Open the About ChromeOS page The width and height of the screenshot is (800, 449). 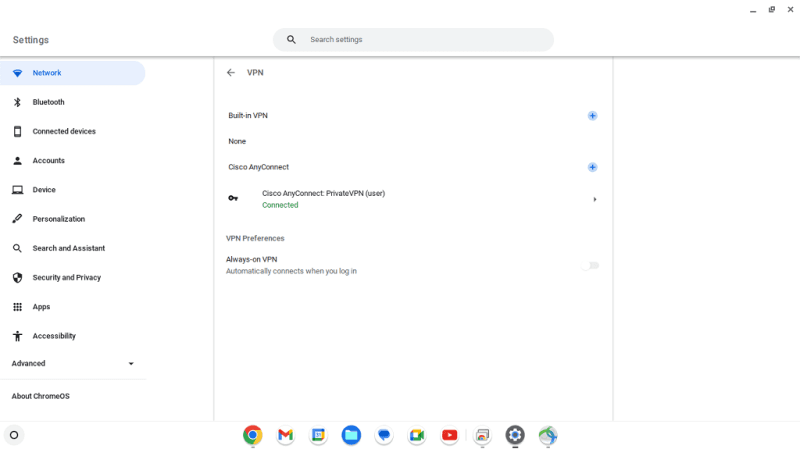tap(40, 396)
